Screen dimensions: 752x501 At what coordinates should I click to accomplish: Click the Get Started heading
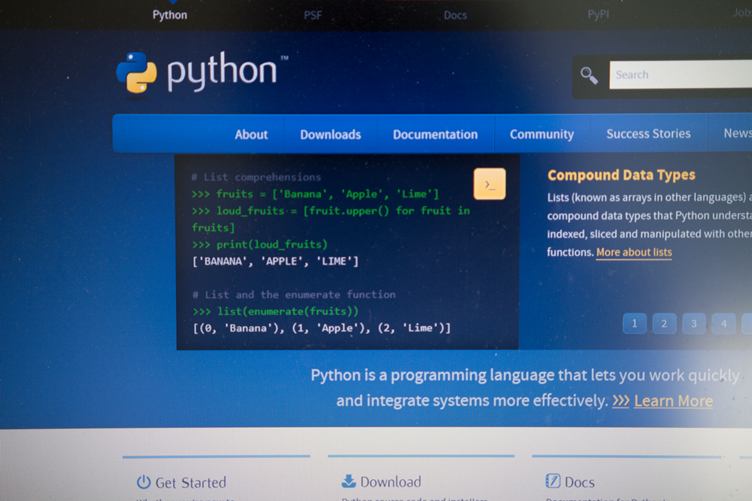pyautogui.click(x=190, y=482)
